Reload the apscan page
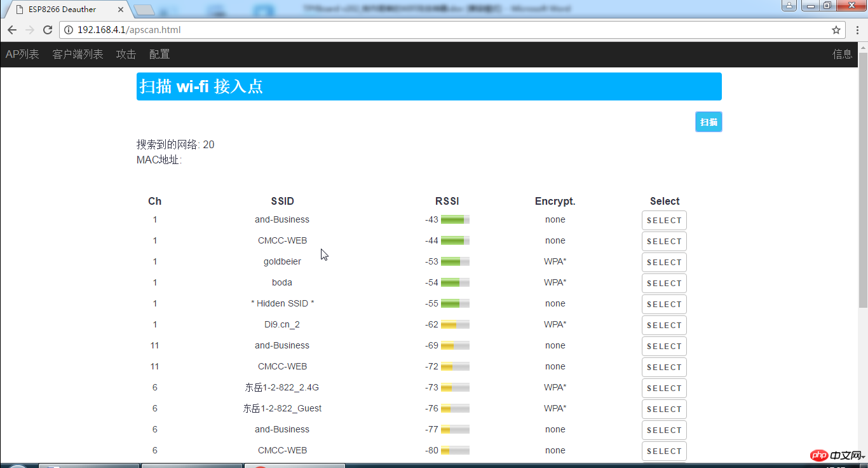Screen dimensions: 868x468 48,30
